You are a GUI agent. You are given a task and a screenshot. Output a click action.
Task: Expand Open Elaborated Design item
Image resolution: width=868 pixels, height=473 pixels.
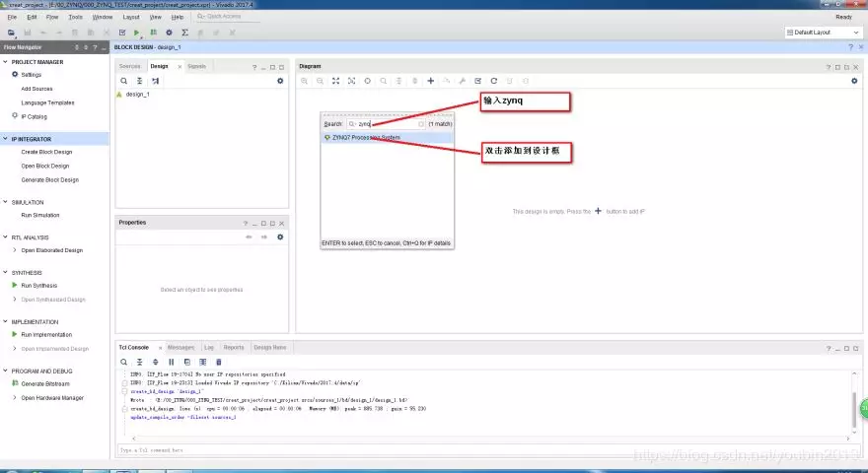pos(15,250)
